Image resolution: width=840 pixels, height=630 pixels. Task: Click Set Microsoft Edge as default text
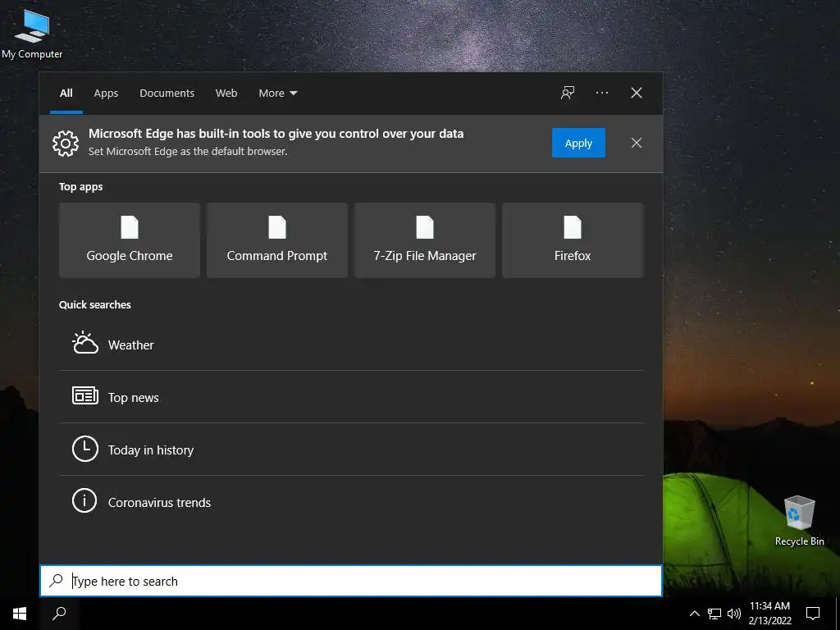tap(188, 152)
